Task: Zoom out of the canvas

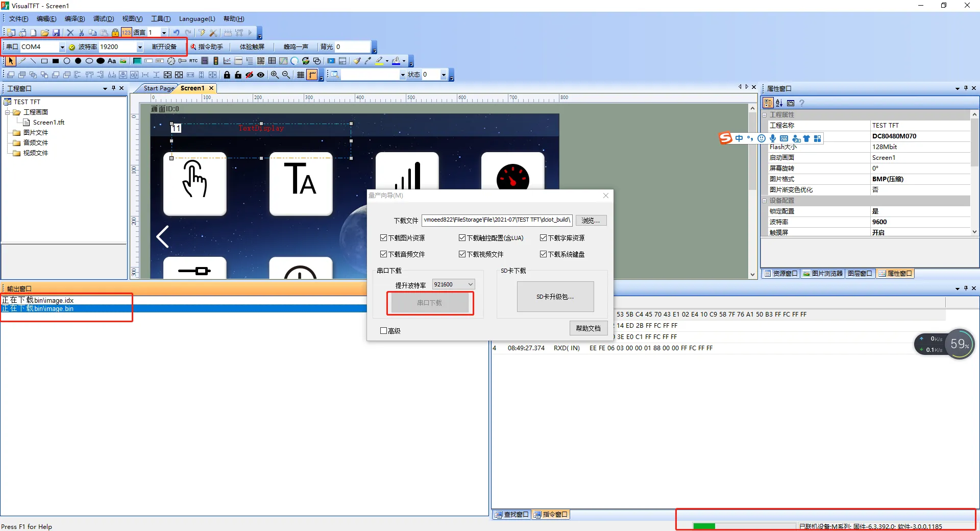Action: tap(286, 75)
